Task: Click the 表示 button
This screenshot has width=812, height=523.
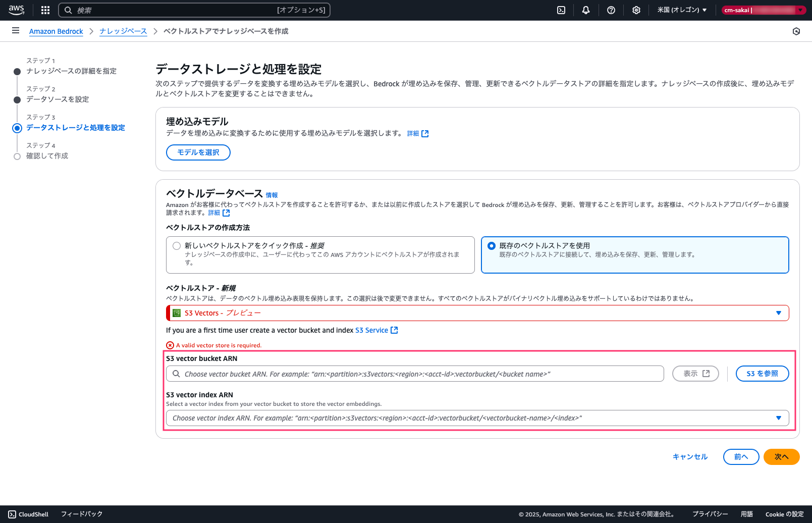Action: point(695,374)
